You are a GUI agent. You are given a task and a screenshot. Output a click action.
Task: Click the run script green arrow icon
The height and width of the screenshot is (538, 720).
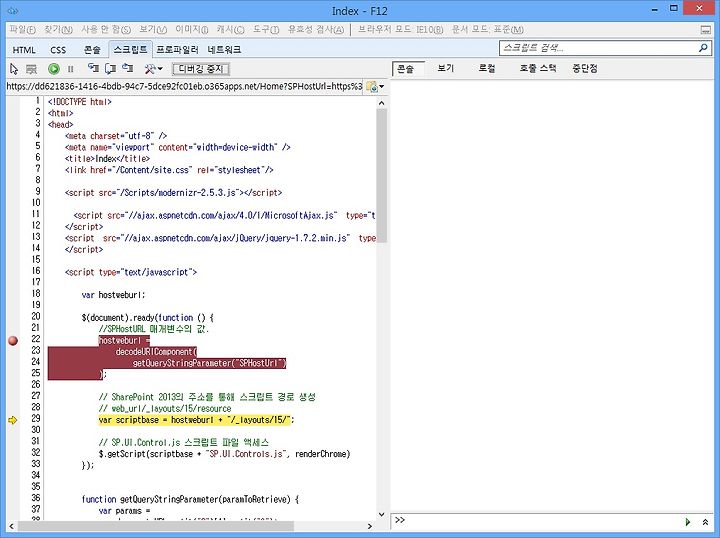(x=688, y=522)
